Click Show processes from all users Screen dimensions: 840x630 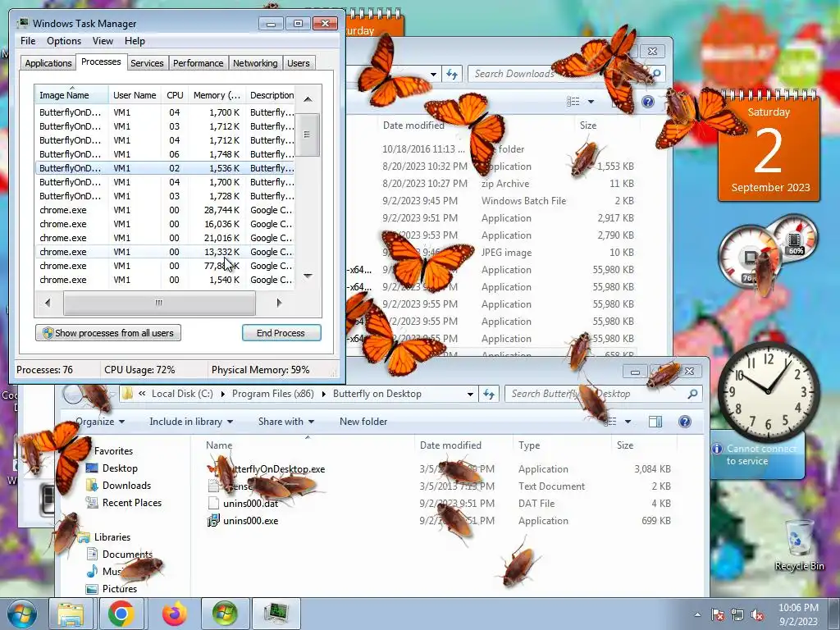pos(108,333)
